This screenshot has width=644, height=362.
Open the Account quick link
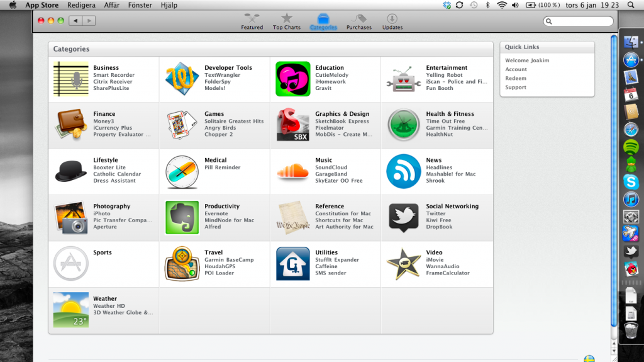[x=516, y=69]
